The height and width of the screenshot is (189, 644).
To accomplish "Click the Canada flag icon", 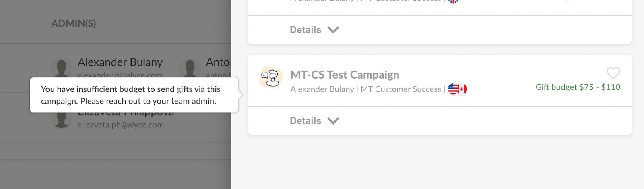I will point(463,89).
